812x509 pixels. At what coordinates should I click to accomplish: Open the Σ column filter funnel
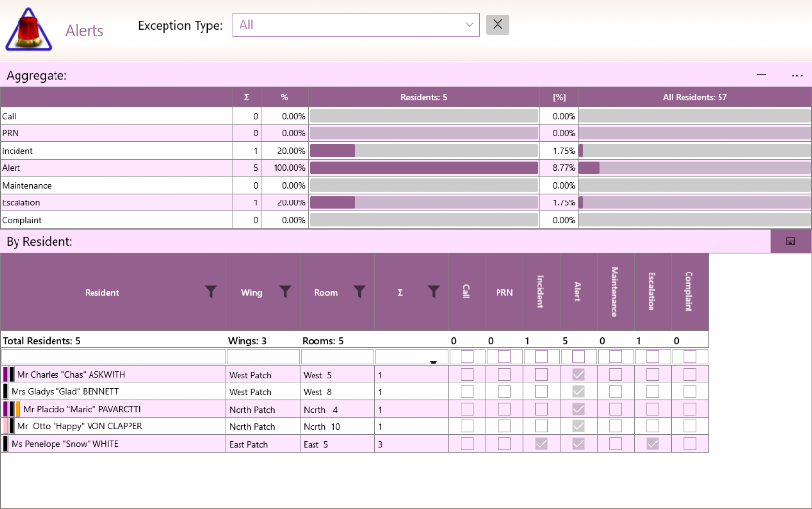434,292
